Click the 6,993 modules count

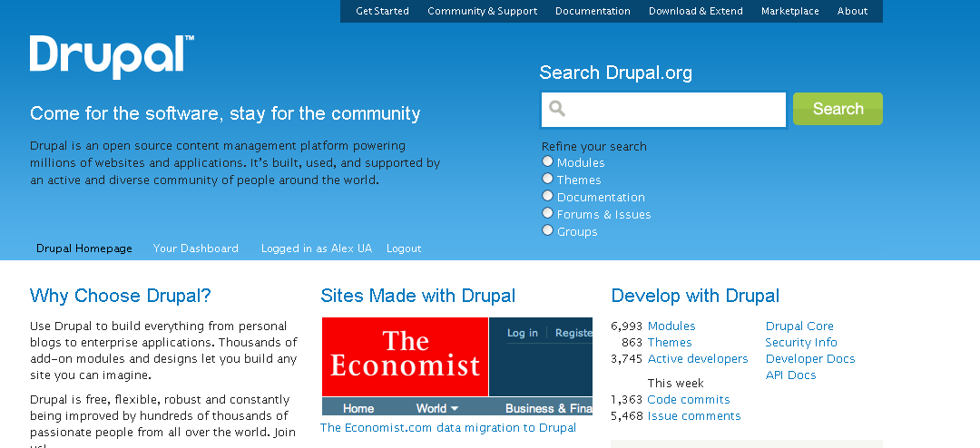[x=627, y=326]
